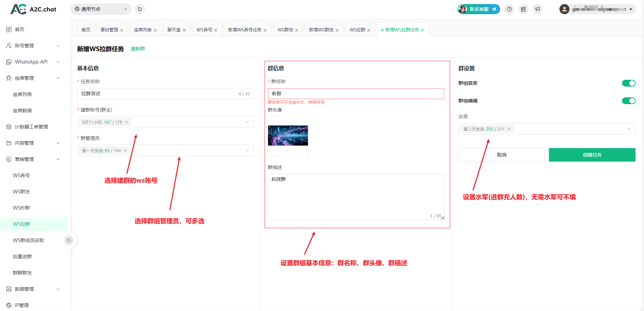The height and width of the screenshot is (311, 644).
Task: Switch to the 素材管理 tab
Action: point(109,30)
